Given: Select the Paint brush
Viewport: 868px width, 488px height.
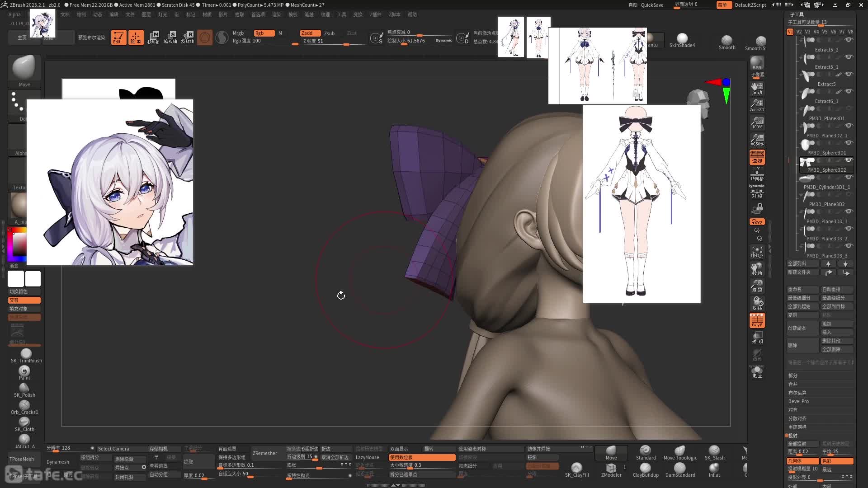Looking at the screenshot, I should (x=24, y=373).
